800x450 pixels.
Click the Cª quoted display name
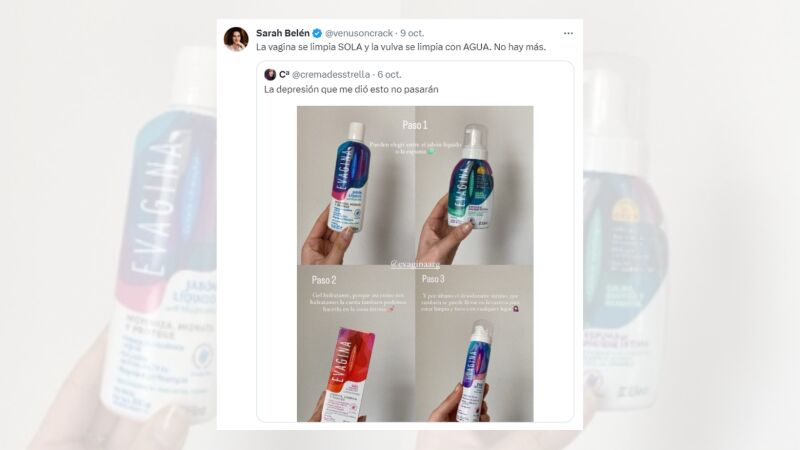click(284, 74)
